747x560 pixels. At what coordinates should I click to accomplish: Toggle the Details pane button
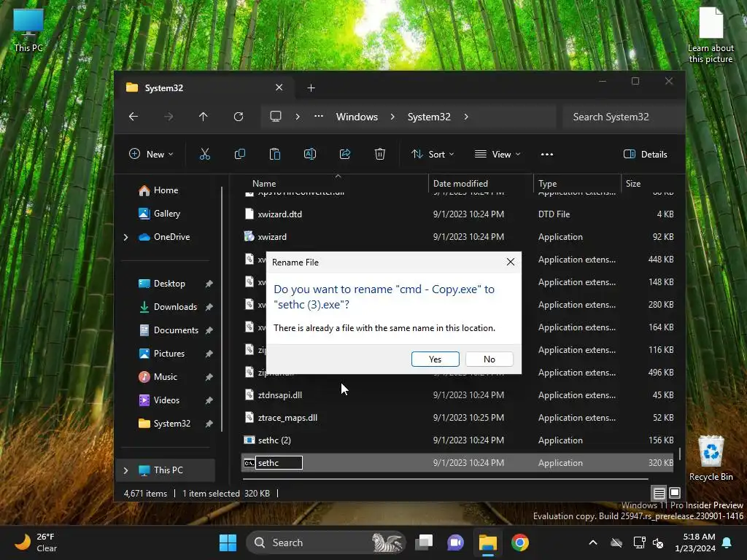(645, 155)
